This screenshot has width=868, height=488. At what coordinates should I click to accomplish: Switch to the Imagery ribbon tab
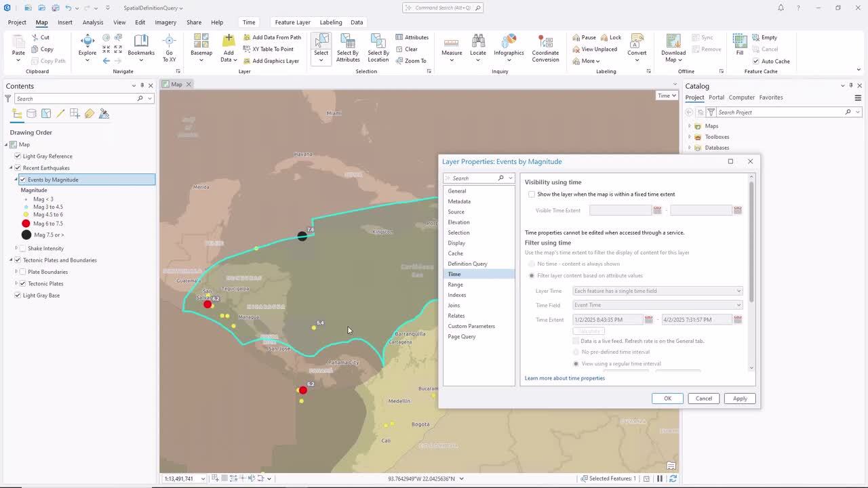[165, 22]
